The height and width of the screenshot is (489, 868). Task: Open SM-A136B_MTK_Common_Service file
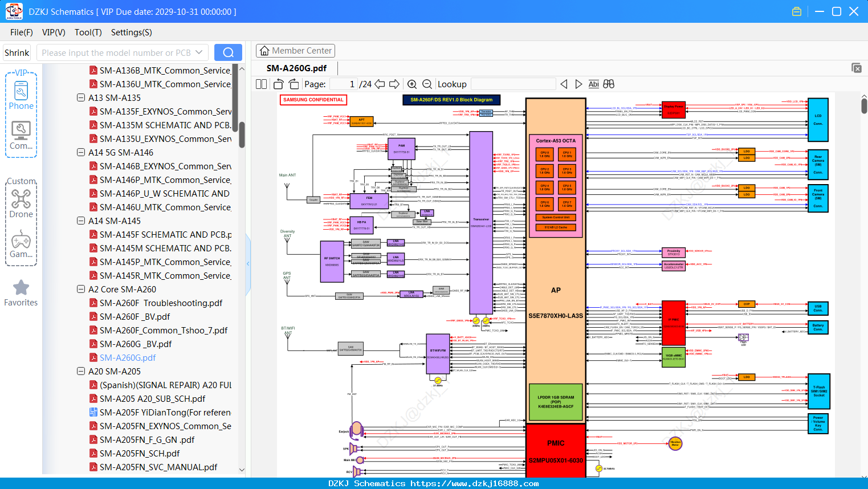pos(165,70)
